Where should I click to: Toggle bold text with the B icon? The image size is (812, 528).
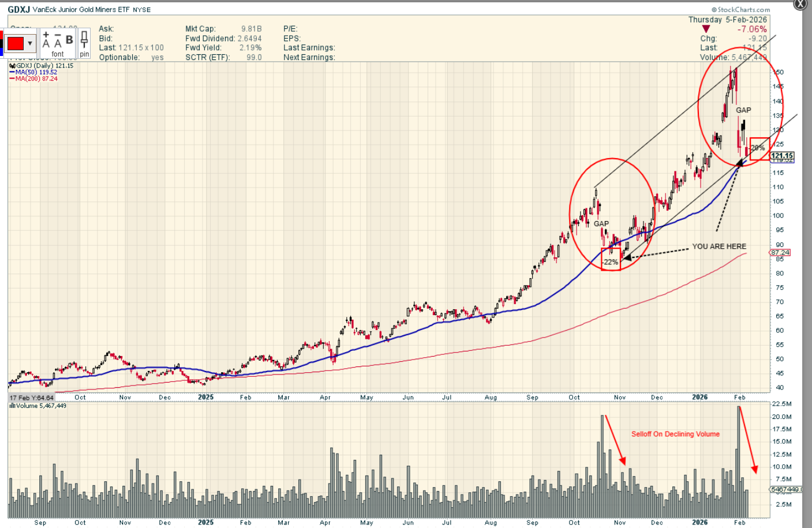pyautogui.click(x=69, y=40)
